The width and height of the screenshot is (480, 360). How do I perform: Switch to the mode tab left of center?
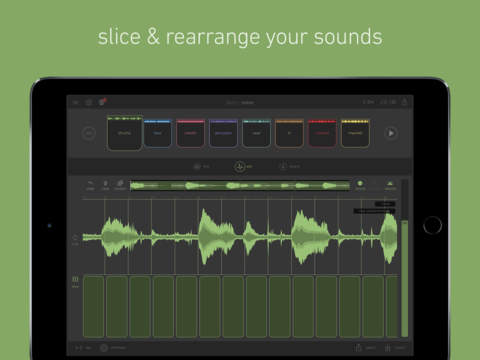coord(201,166)
